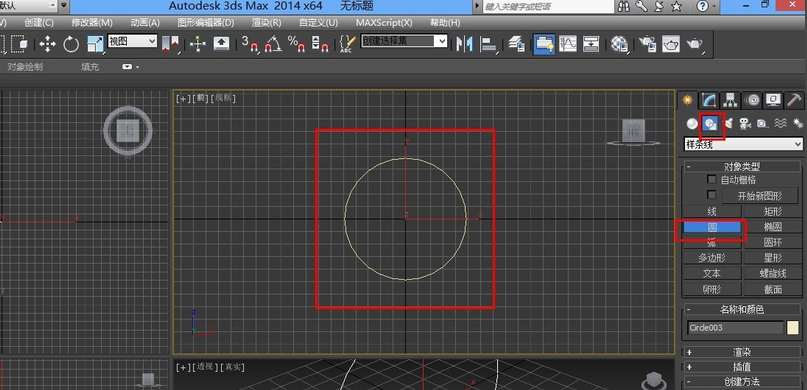Click the keyword search field in title bar
Viewport: 807px width, 390px height.
548,7
